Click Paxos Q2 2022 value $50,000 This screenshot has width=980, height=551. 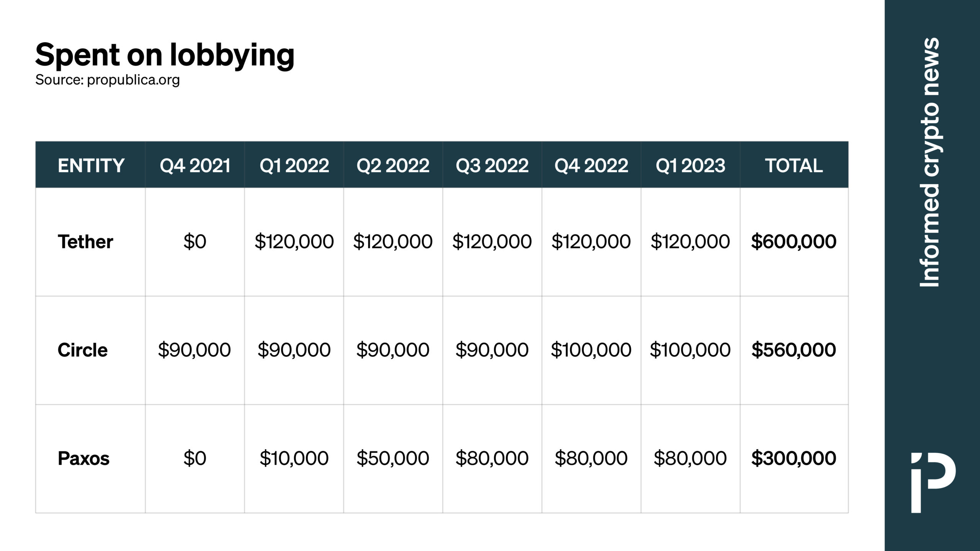(393, 458)
